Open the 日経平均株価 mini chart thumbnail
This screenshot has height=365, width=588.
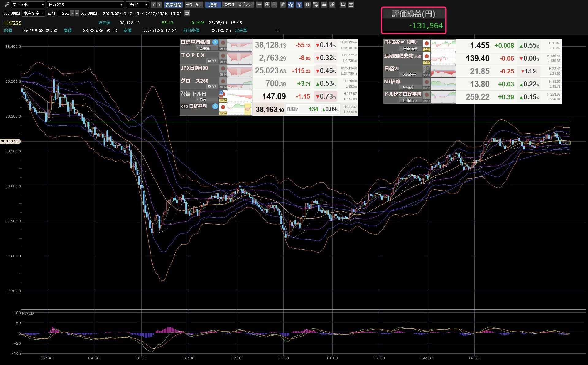coord(240,45)
